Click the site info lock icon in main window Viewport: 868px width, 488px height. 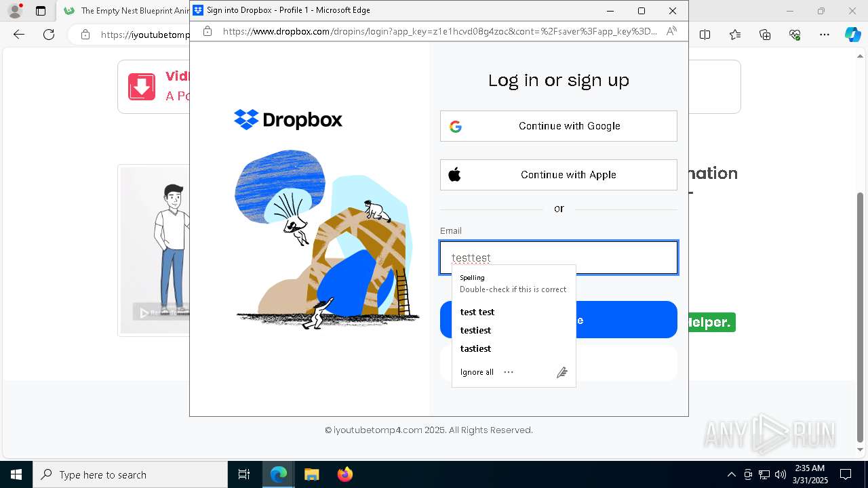point(85,35)
